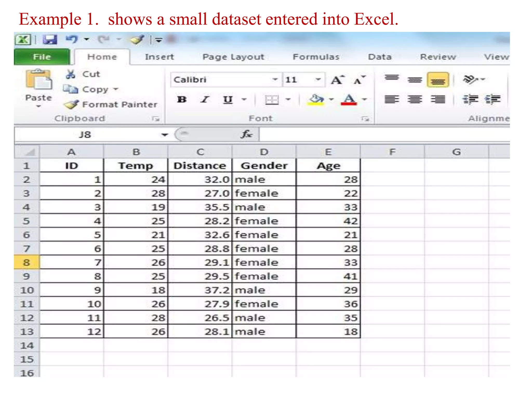Customize Quick Access Toolbar dropdown

point(158,40)
